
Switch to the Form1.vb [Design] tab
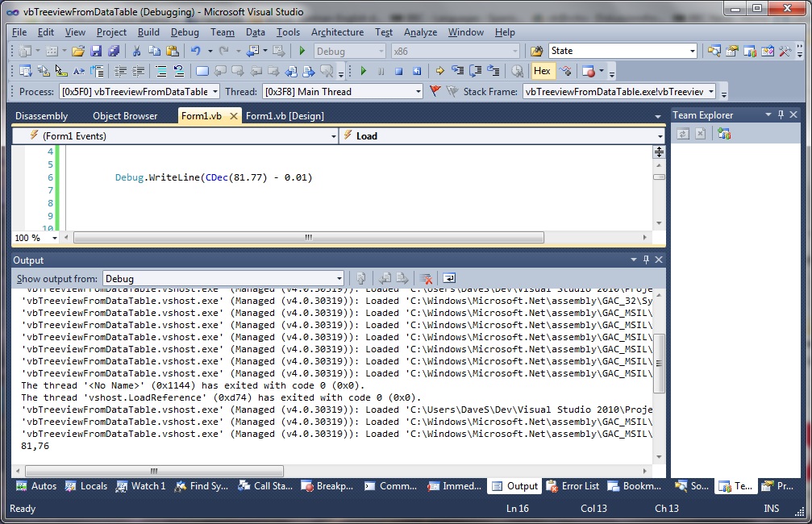coord(285,116)
